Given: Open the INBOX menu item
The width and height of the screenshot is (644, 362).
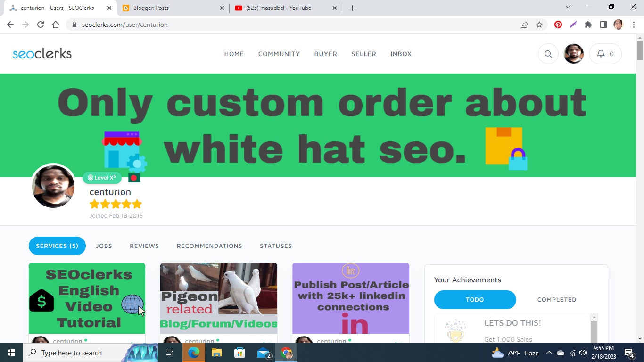Looking at the screenshot, I should click(401, 54).
